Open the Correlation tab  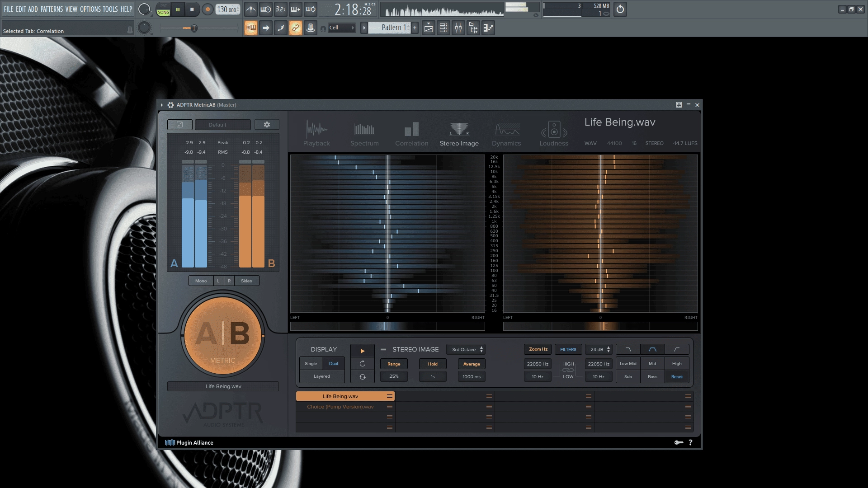pos(411,133)
